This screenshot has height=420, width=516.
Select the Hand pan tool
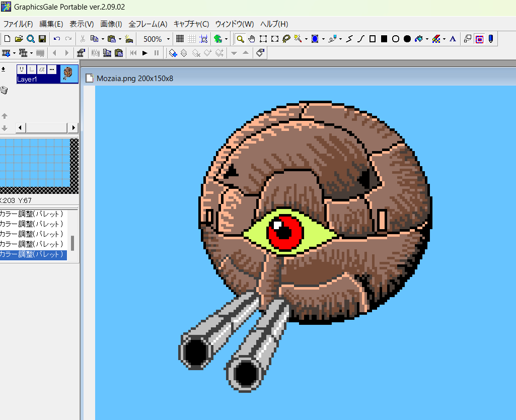pos(251,39)
